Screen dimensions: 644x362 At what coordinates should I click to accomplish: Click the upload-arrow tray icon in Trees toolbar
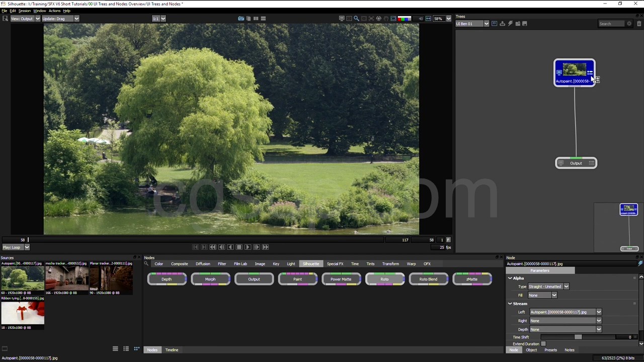coord(502,24)
